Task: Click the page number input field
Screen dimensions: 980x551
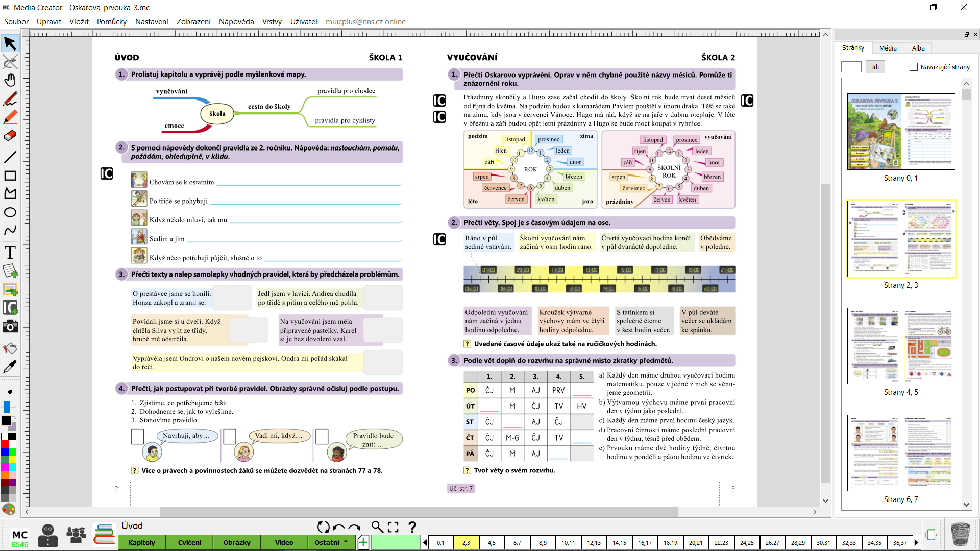Action: pyautogui.click(x=851, y=67)
